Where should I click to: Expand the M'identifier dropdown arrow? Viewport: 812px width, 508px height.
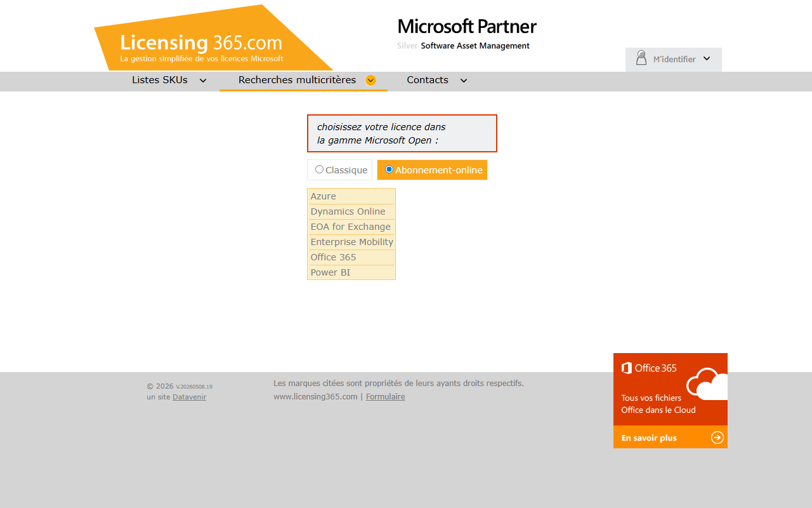(707, 58)
